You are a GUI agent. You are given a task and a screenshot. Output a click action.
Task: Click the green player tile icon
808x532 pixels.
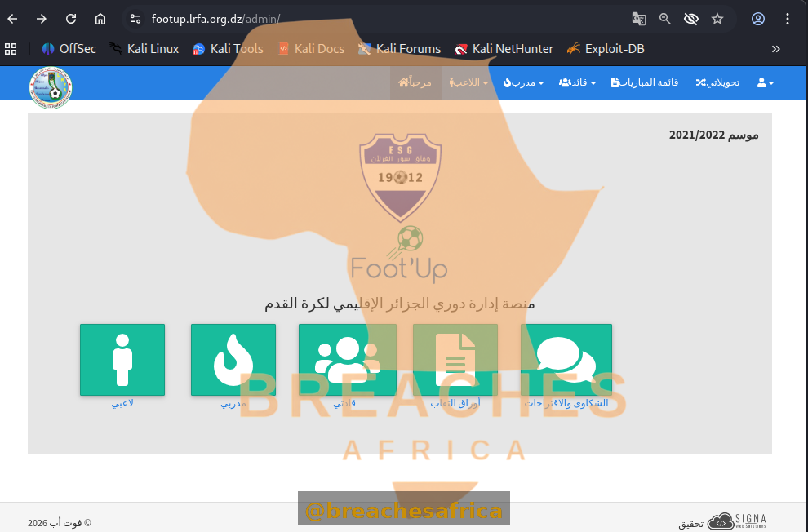[122, 360]
